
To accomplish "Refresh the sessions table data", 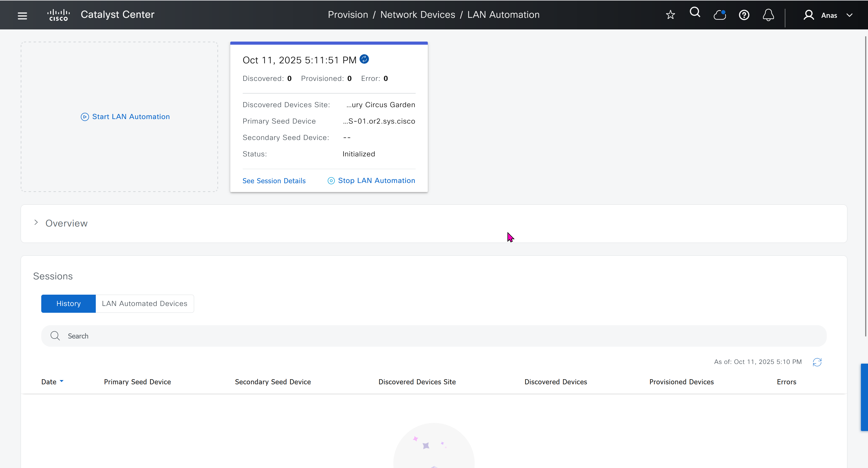I will tap(817, 362).
